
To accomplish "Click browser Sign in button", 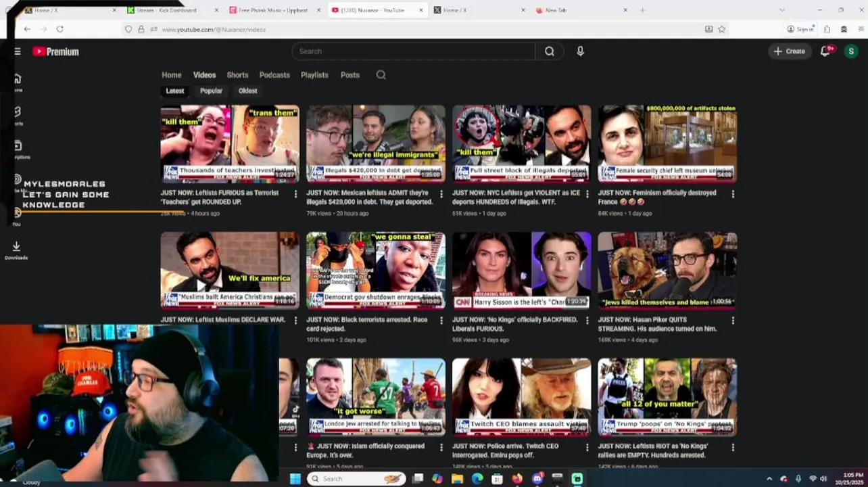I will click(x=800, y=29).
